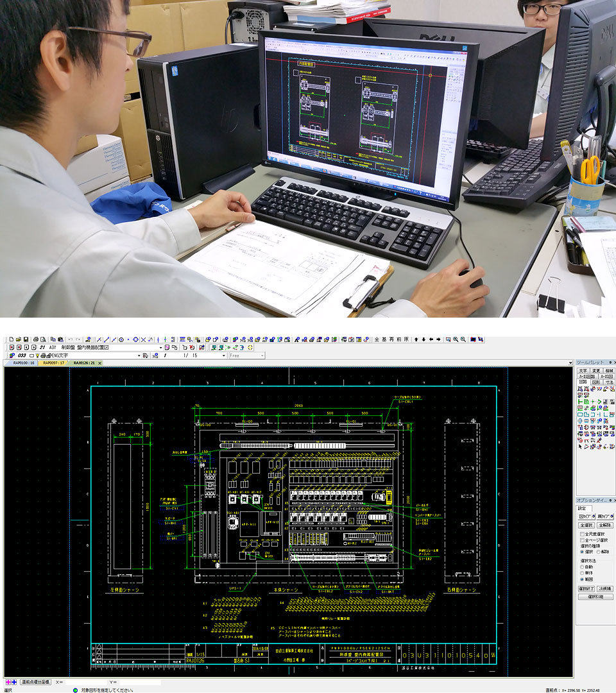Pin the オプションダイアログ panel

pos(610,501)
